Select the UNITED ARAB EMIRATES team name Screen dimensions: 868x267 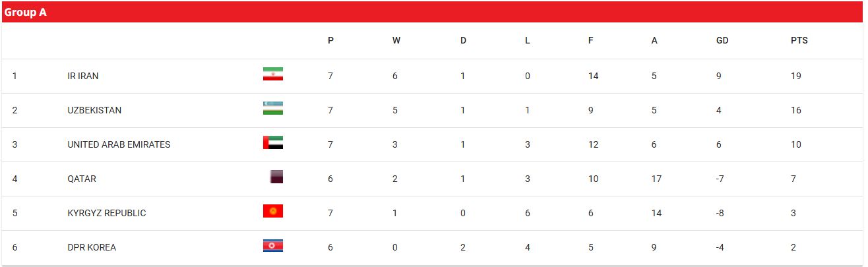coord(119,144)
